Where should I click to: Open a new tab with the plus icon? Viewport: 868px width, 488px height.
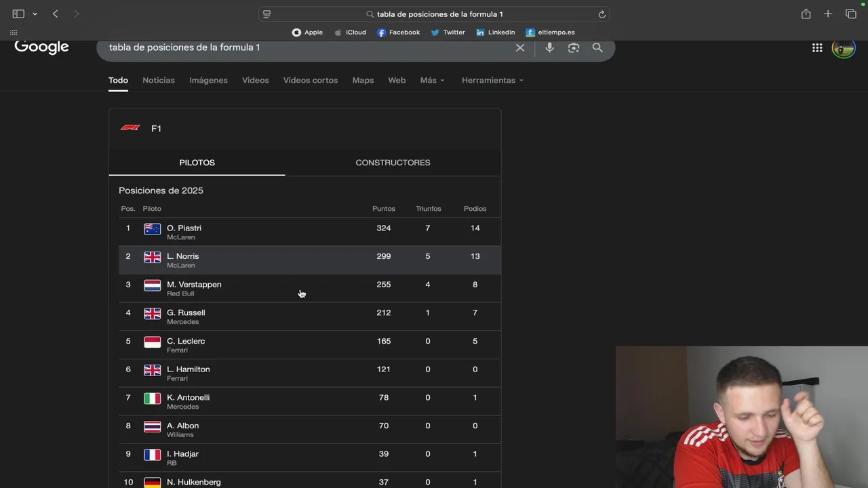pyautogui.click(x=828, y=14)
